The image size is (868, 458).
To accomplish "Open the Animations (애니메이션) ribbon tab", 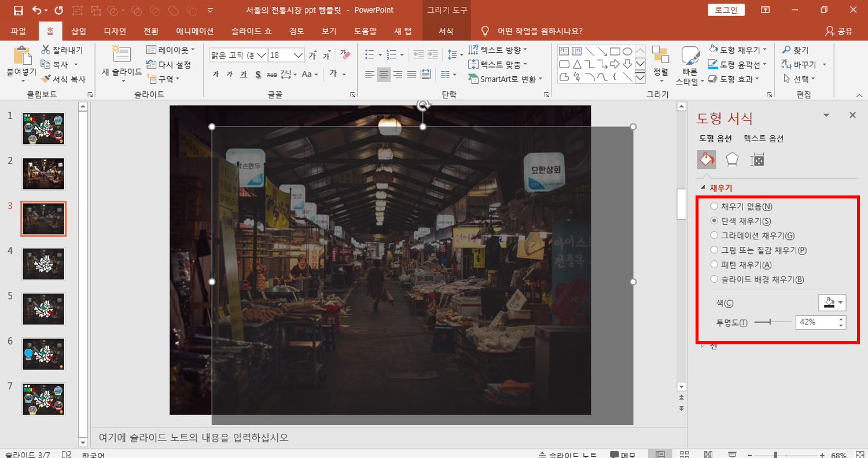I will click(x=195, y=31).
